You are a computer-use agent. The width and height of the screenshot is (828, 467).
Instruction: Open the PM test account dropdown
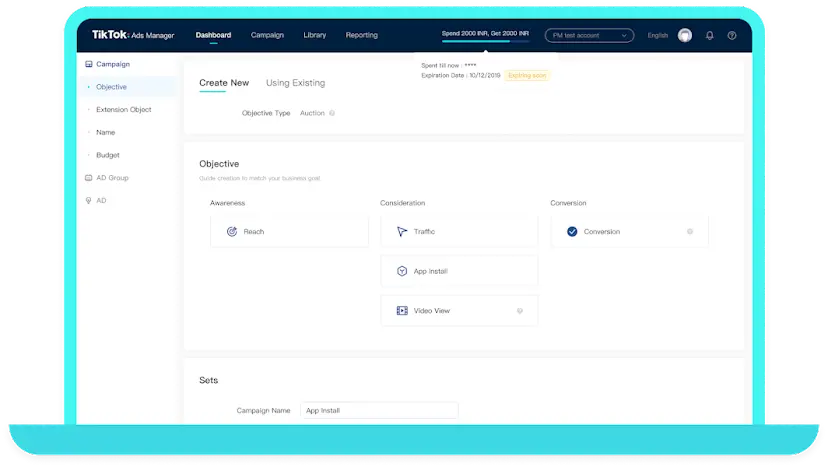tap(589, 35)
